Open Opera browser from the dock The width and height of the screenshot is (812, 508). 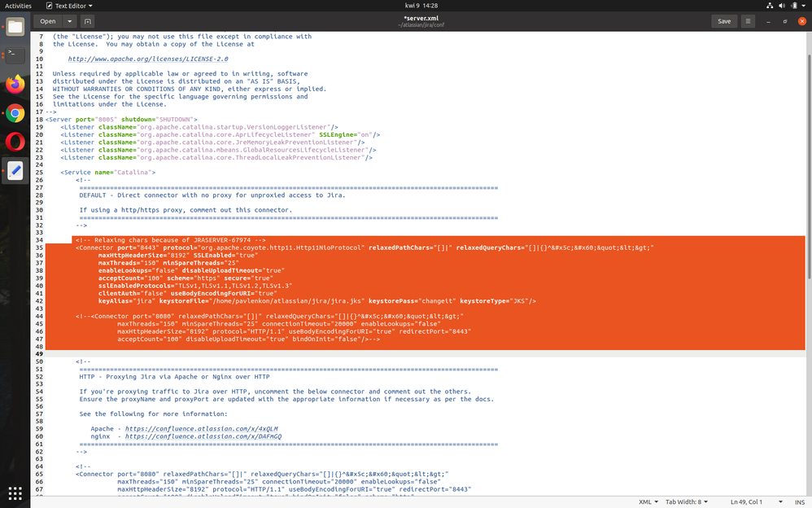coord(14,142)
